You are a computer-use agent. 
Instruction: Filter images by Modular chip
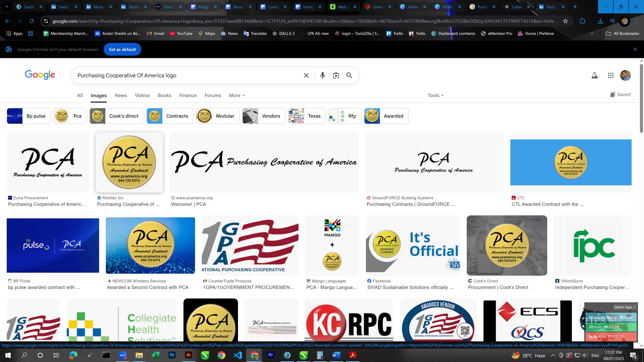coord(218,116)
